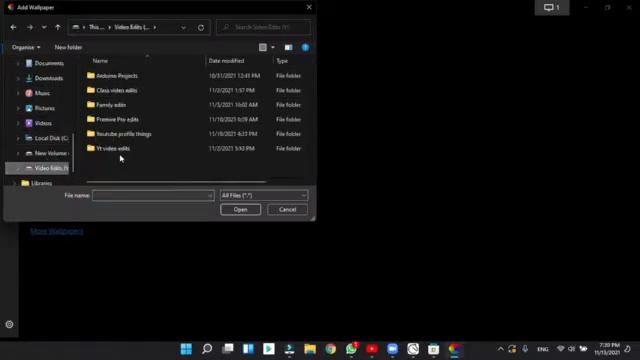Image resolution: width=640 pixels, height=360 pixels.
Task: Click the Cancel button
Action: (287, 209)
